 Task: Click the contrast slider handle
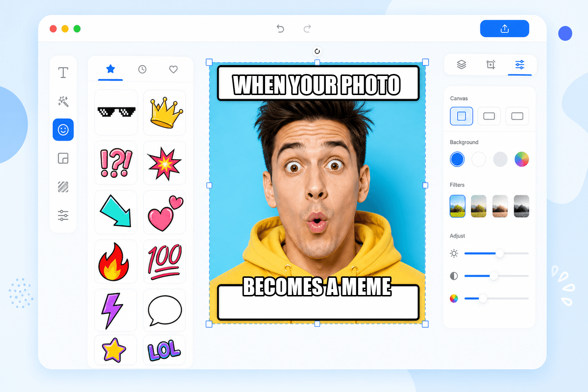click(x=493, y=276)
